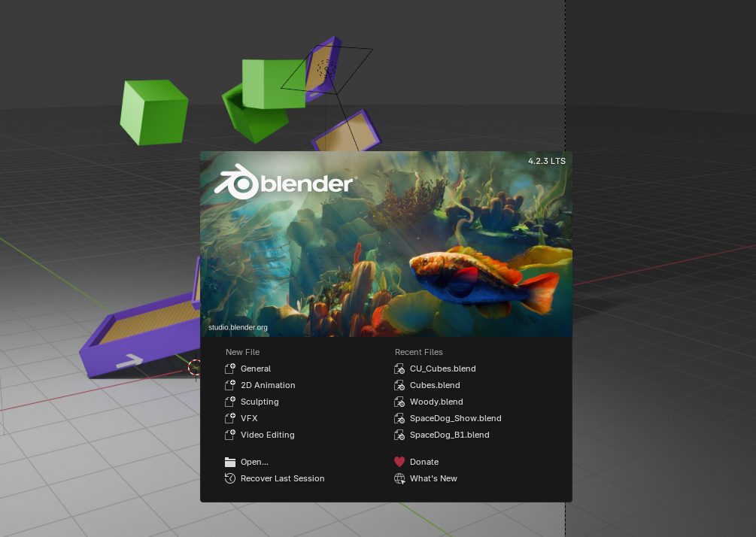Start a new VFX file
The image size is (756, 537).
coord(249,418)
